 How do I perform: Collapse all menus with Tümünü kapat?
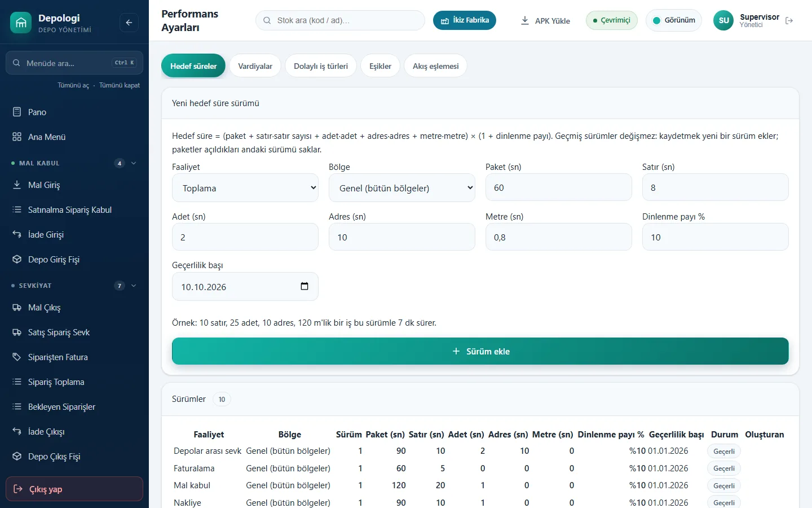click(120, 85)
